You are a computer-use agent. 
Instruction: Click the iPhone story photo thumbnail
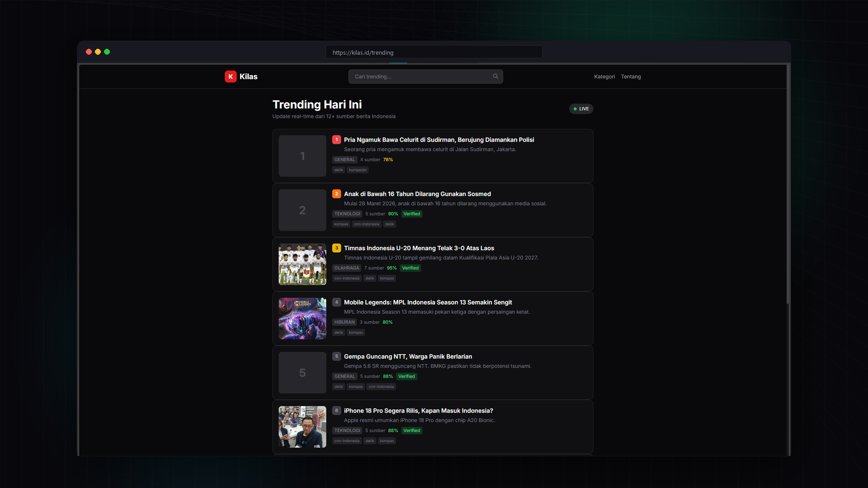(x=302, y=427)
